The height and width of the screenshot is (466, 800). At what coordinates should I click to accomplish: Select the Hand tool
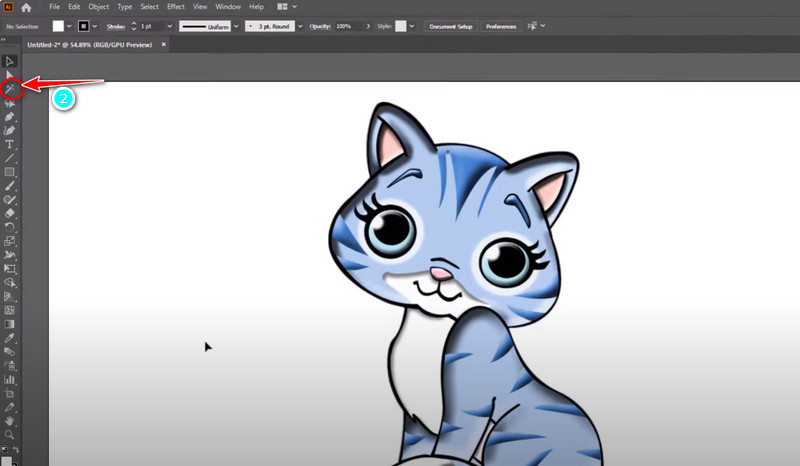[9, 421]
